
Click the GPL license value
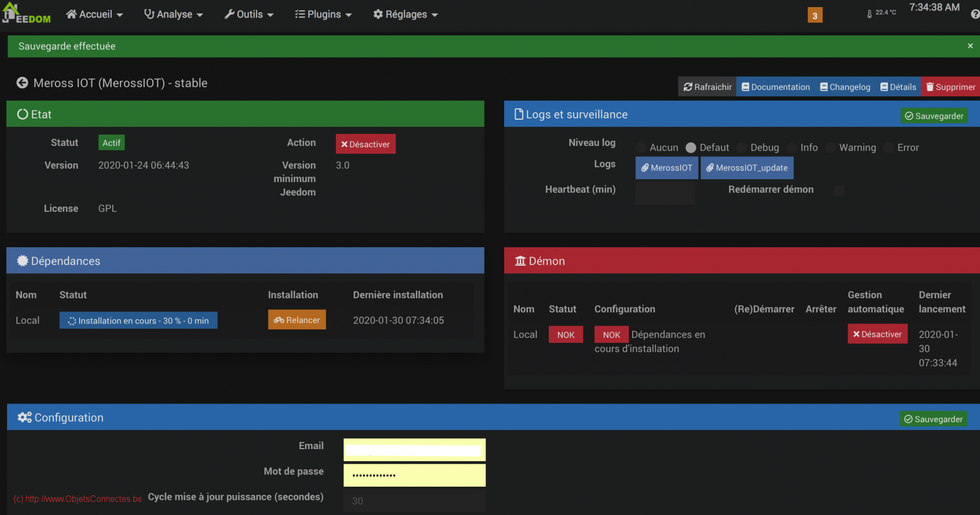107,209
